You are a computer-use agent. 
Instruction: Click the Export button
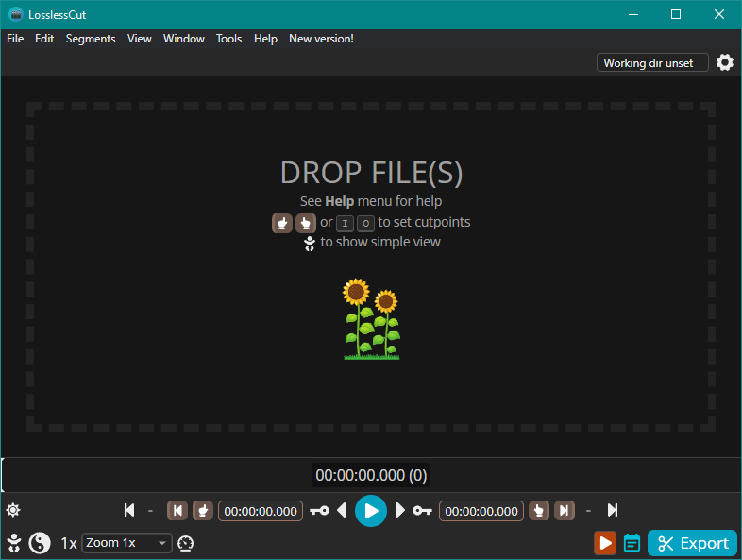click(x=692, y=543)
